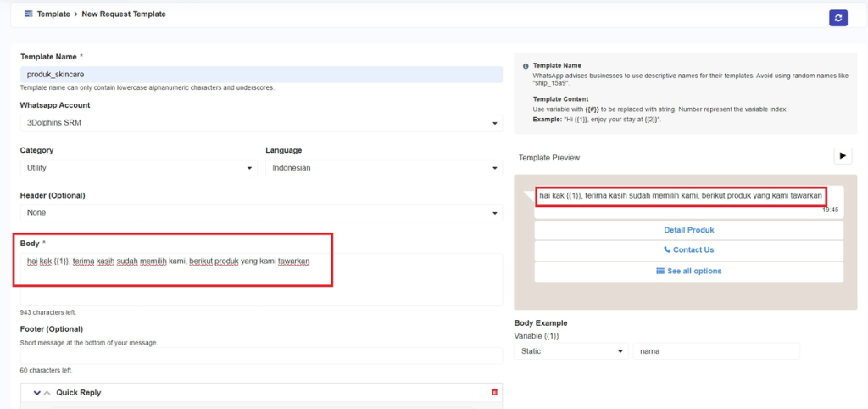Click the Contact Us preview button
This screenshot has height=409, width=868.
(688, 250)
